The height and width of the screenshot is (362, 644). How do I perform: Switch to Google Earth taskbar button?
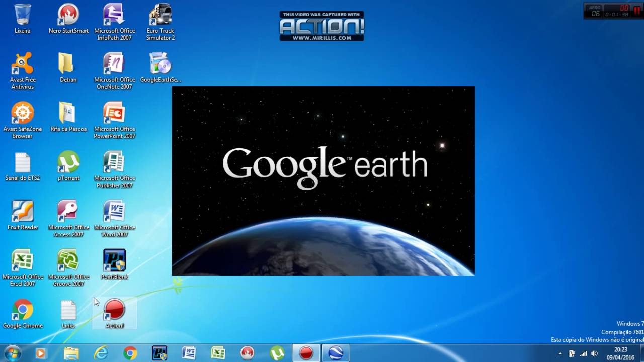(336, 353)
